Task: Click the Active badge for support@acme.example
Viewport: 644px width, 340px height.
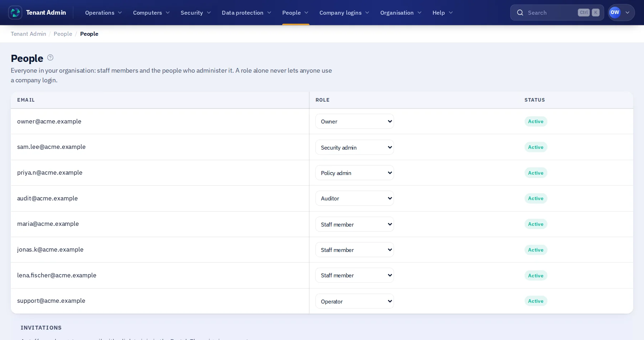Action: point(536,301)
